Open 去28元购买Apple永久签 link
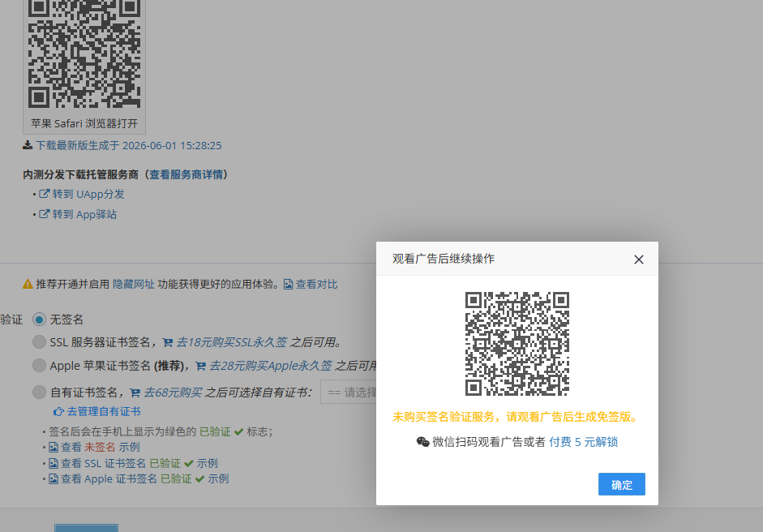Screen dimensions: 763x532 pos(270,366)
